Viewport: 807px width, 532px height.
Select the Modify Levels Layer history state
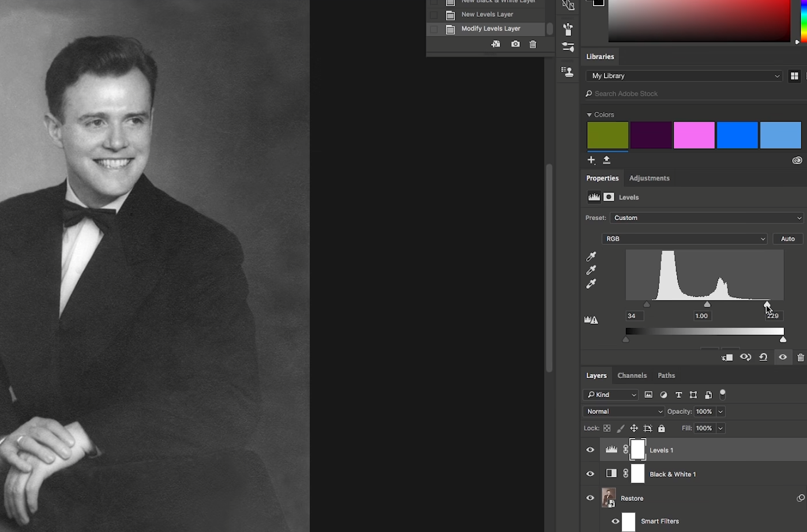click(491, 28)
